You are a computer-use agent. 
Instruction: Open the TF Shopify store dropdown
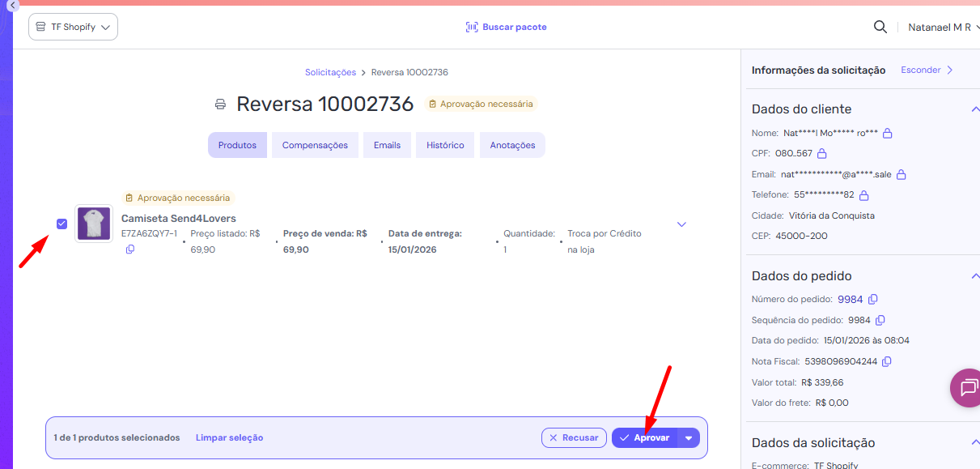coord(73,27)
